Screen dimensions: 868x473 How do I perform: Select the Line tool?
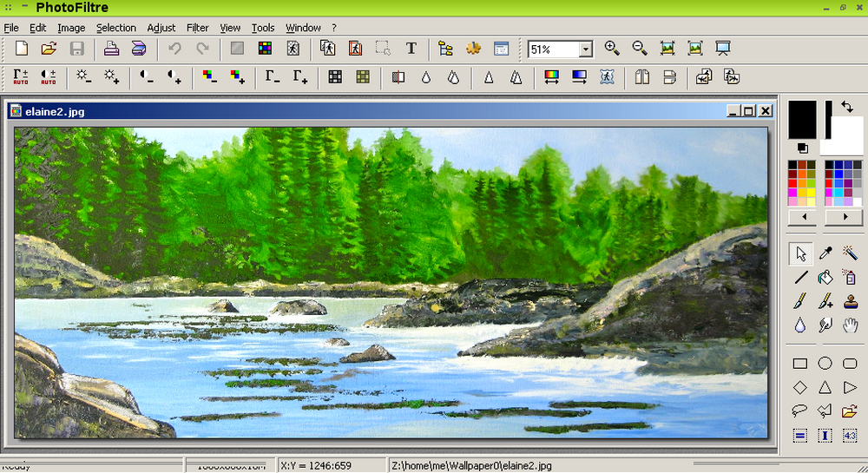coord(800,277)
